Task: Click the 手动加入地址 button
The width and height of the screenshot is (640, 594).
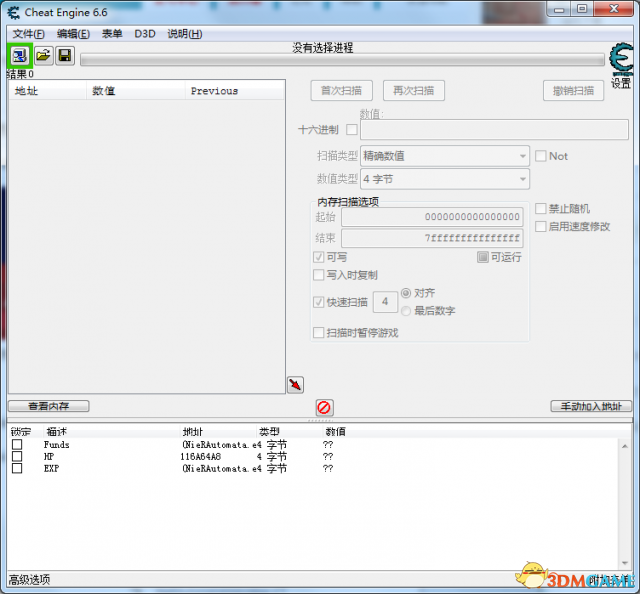Action: [591, 407]
